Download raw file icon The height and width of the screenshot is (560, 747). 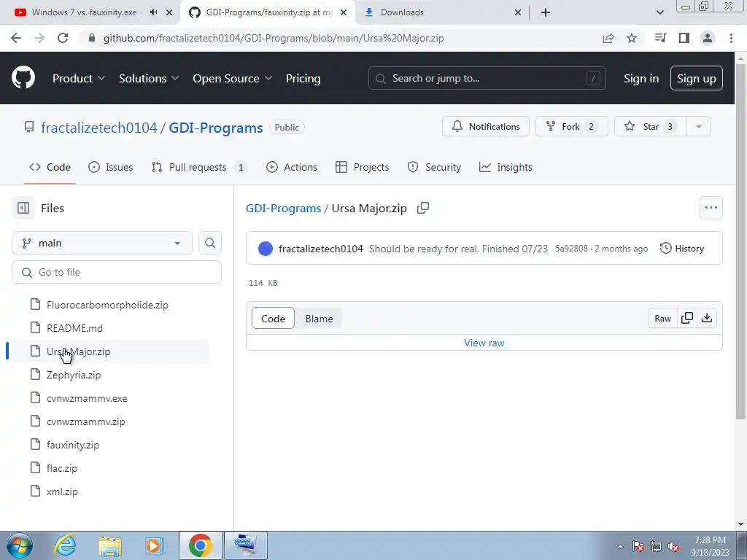[x=707, y=318]
